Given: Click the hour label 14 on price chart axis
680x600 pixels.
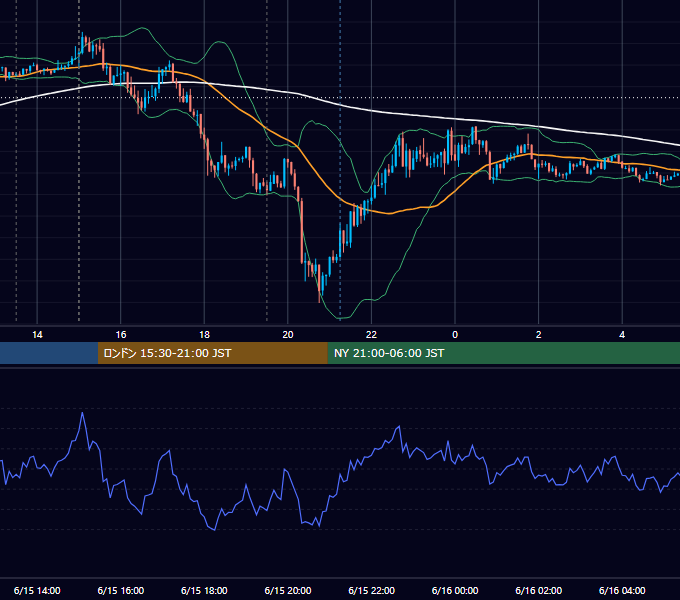Looking at the screenshot, I should coord(37,335).
